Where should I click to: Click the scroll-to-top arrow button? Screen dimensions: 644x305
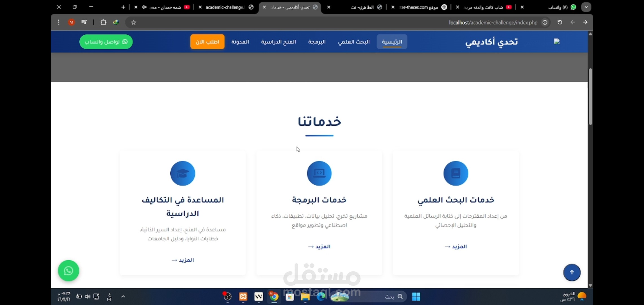[572, 272]
